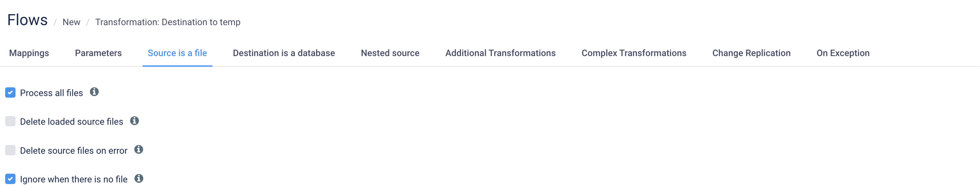This screenshot has width=980, height=194.
Task: Open the Parameters tab
Action: tap(98, 53)
